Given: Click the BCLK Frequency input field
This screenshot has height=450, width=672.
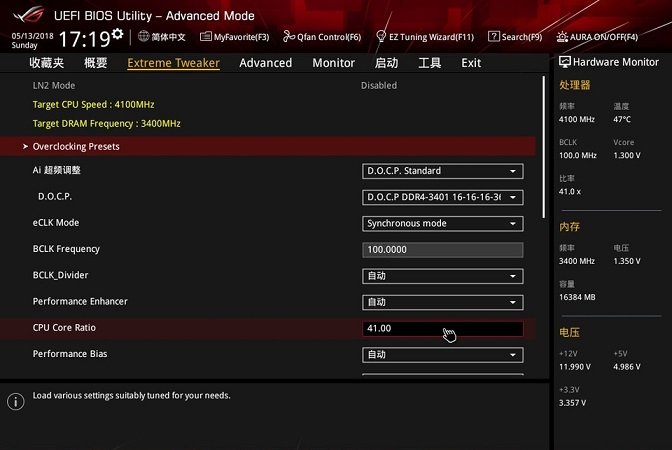Looking at the screenshot, I should pos(442,250).
